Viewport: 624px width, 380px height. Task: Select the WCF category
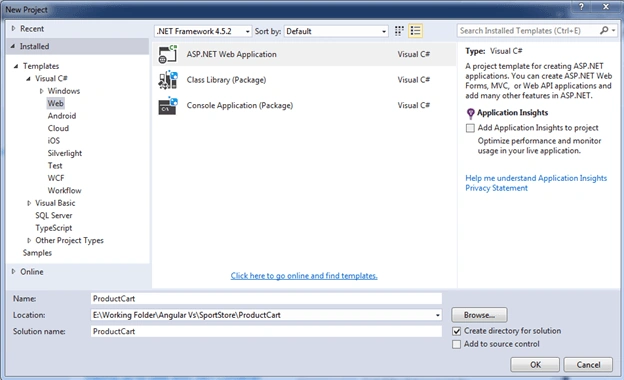(56, 178)
